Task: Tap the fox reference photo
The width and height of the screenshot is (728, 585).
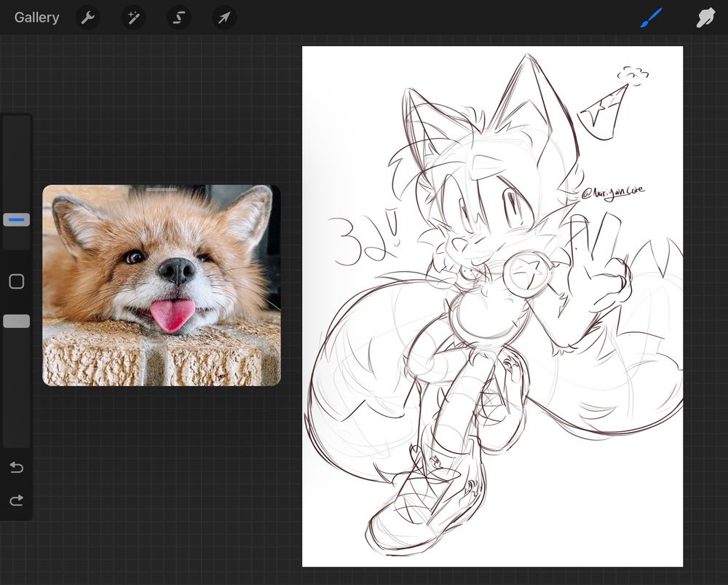Action: (x=162, y=286)
